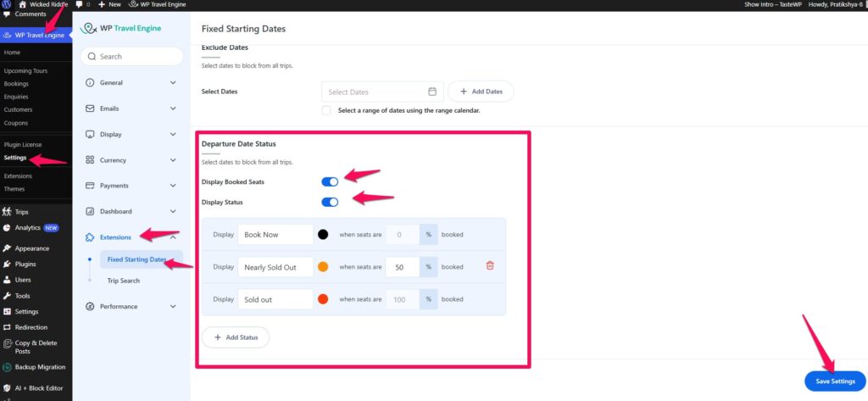This screenshot has height=401, width=868.
Task: Delete the Nearly Sold Out status row
Action: (x=490, y=266)
